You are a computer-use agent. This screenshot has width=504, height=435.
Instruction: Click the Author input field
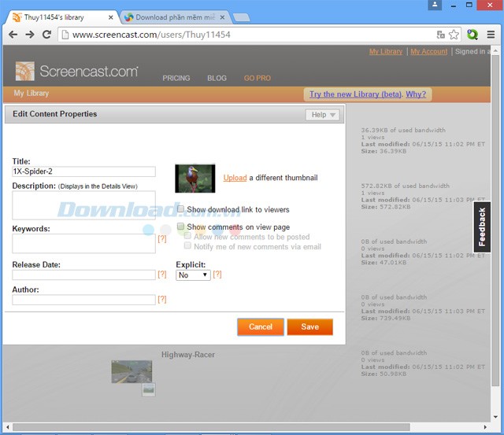point(84,300)
